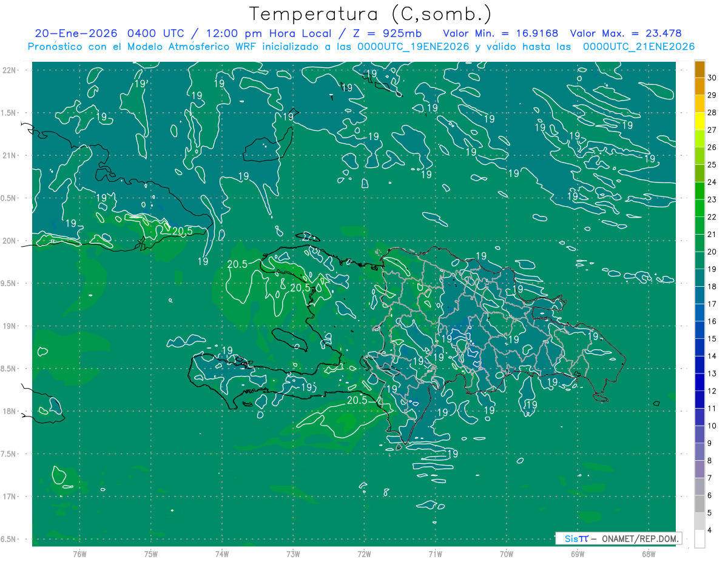Select the date text '20-Ene-2026'

(x=76, y=33)
